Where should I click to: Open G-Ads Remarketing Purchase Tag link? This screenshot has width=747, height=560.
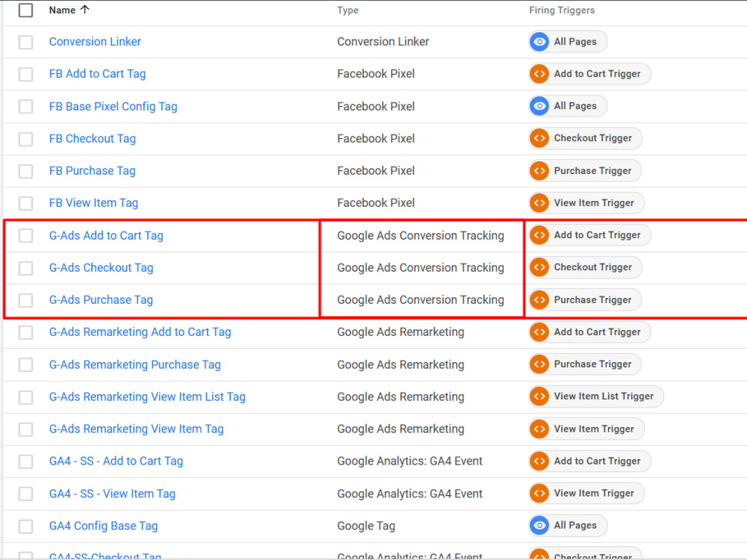pos(135,364)
